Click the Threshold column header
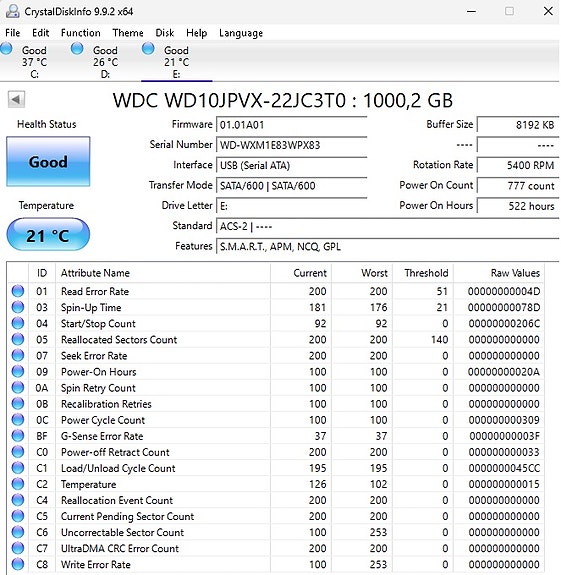 click(x=423, y=273)
